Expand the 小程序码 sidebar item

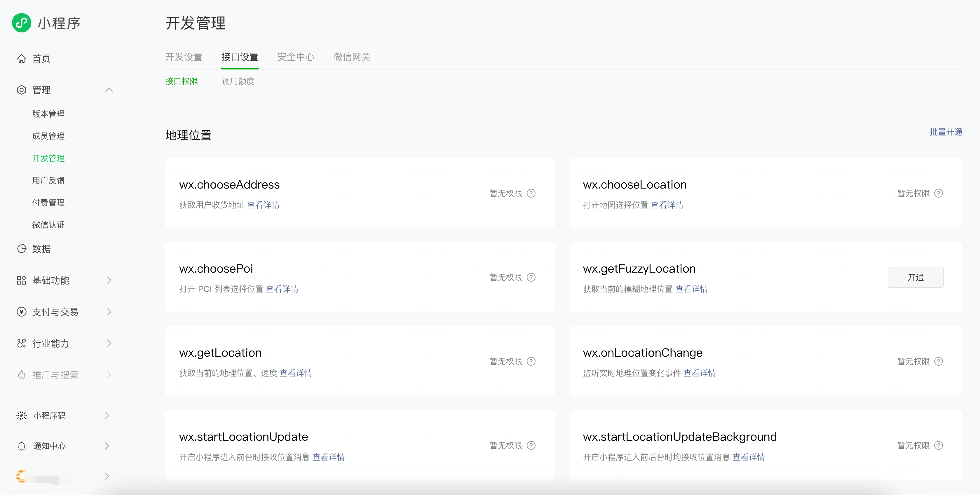107,416
